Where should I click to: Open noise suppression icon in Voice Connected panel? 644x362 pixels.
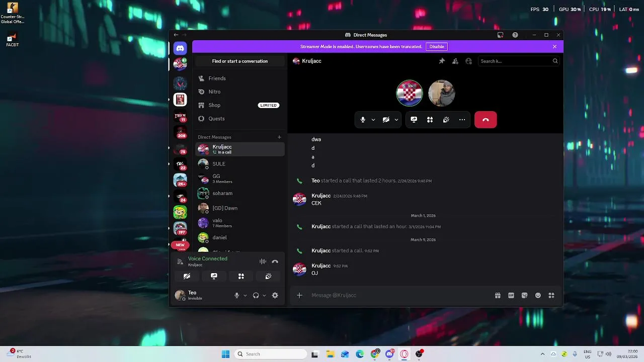(x=263, y=261)
